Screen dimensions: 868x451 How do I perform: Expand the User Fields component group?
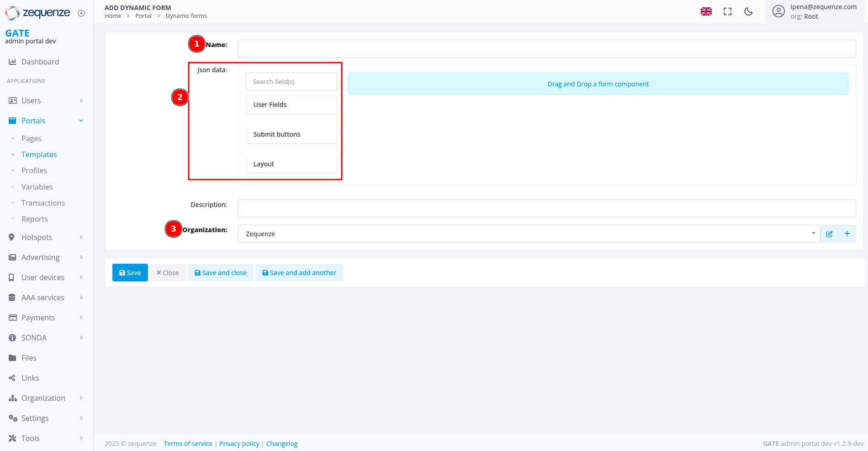(291, 105)
